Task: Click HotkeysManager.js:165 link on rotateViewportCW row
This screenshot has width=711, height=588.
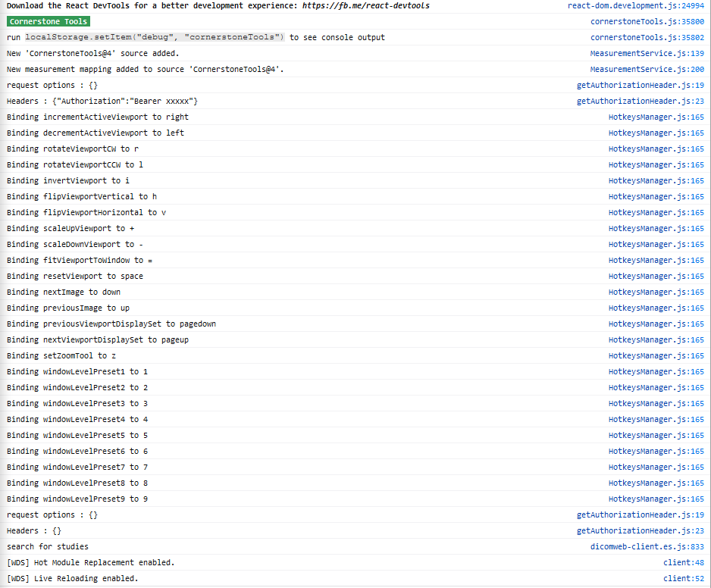Action: coord(656,149)
